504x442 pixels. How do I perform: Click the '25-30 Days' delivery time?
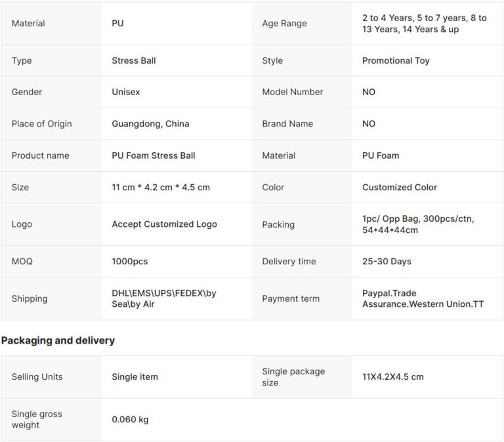point(387,261)
